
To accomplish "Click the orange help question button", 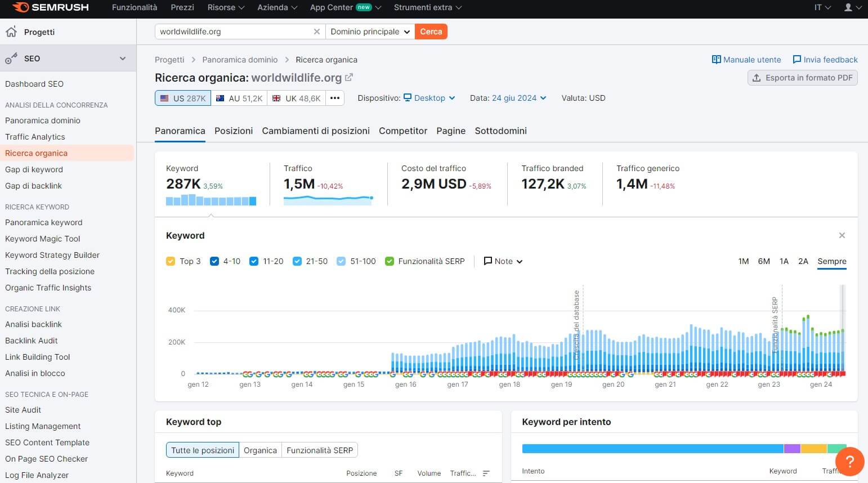I will pyautogui.click(x=850, y=461).
